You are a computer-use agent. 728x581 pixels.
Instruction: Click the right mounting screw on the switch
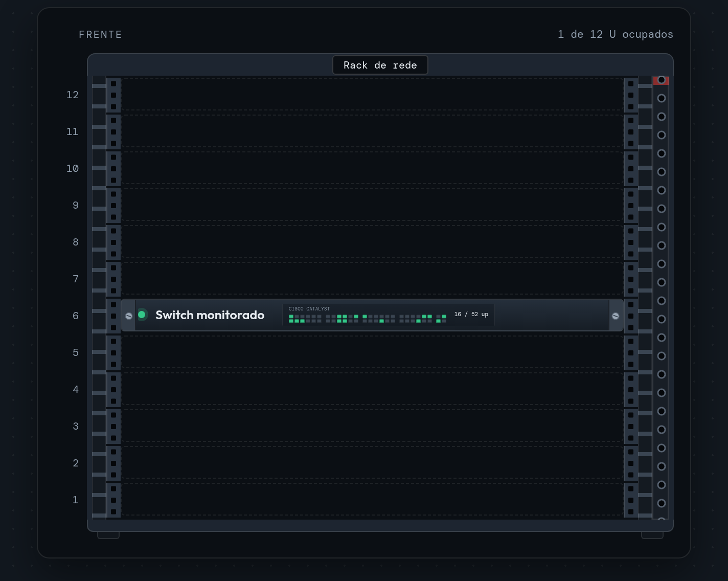pos(616,316)
